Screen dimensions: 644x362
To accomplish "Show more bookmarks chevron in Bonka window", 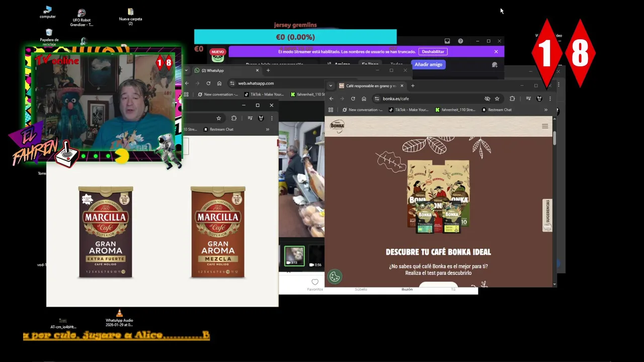I will [545, 110].
